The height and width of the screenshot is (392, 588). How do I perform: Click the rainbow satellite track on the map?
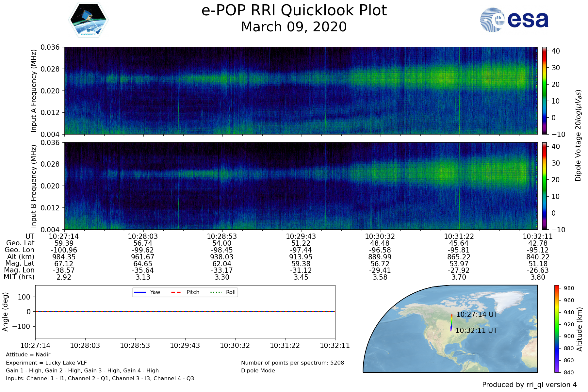point(451,323)
